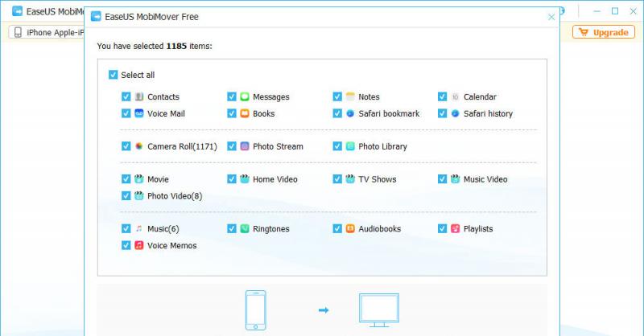Click the computer monitor destination icon
Image resolution: width=644 pixels, height=336 pixels.
pyautogui.click(x=378, y=310)
